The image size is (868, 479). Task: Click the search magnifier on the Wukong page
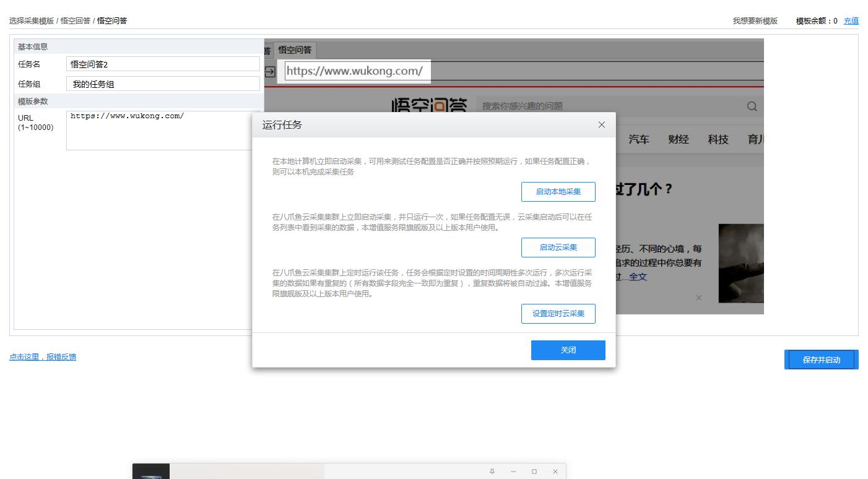pos(751,106)
